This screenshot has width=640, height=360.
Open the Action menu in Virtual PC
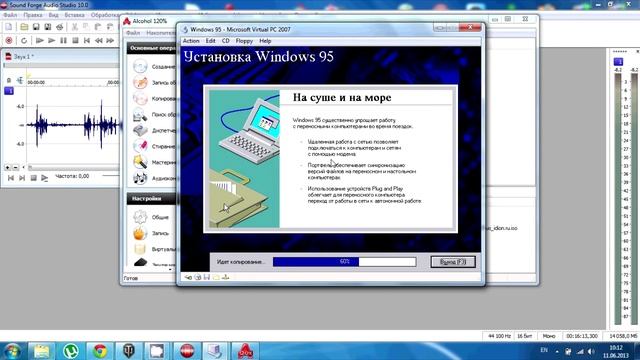coord(191,41)
